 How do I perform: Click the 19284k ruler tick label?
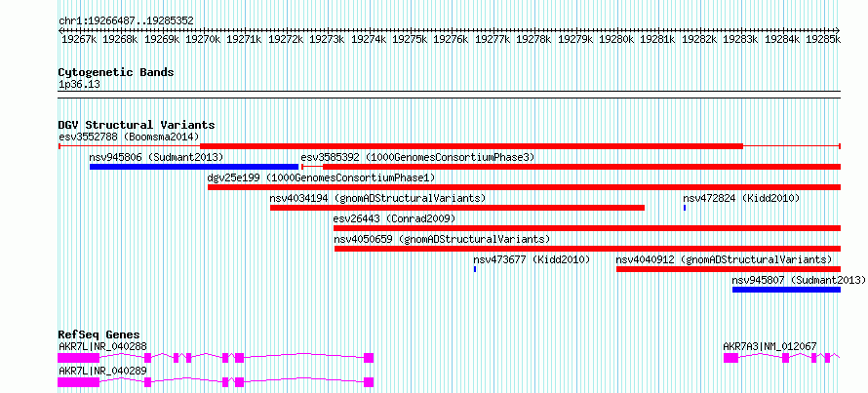tap(783, 40)
